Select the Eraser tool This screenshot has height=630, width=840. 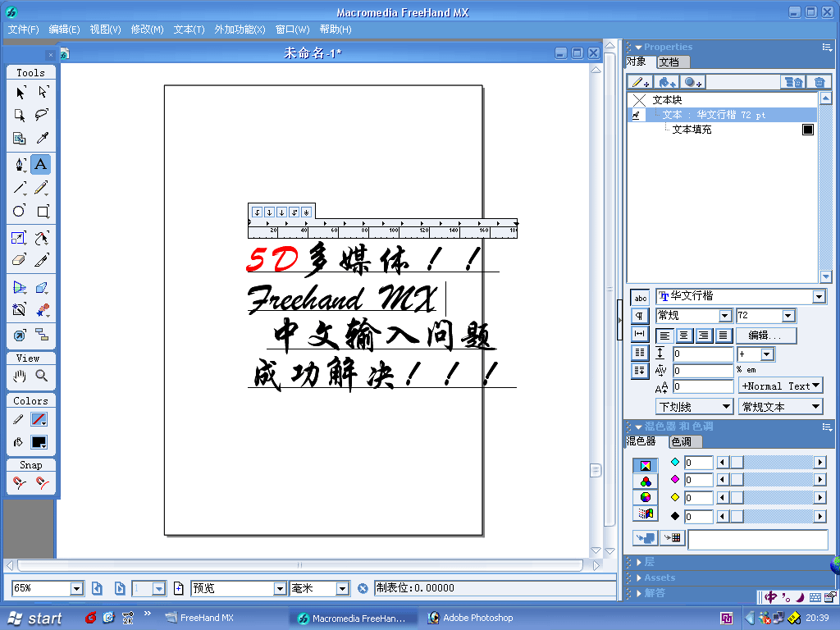(x=20, y=260)
